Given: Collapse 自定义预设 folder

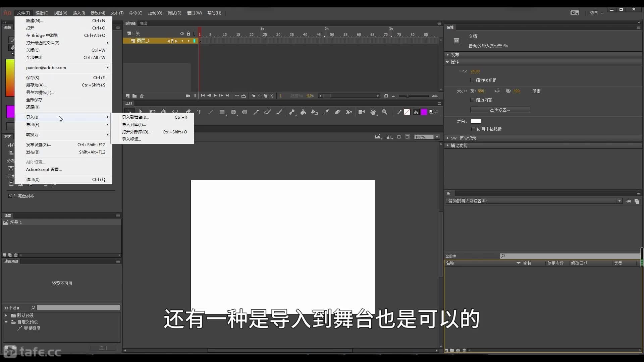Looking at the screenshot, I should pos(6,322).
